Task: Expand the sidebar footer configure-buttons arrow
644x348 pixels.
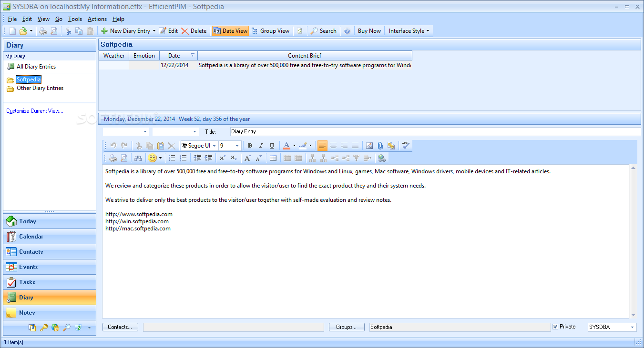Action: pos(89,328)
